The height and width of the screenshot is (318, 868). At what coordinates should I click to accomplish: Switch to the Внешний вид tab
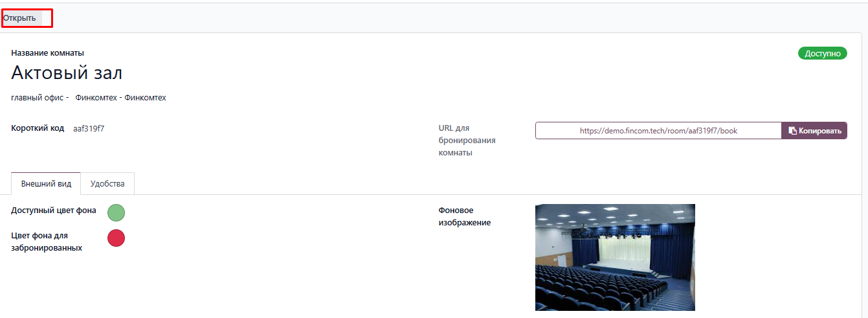pos(46,184)
